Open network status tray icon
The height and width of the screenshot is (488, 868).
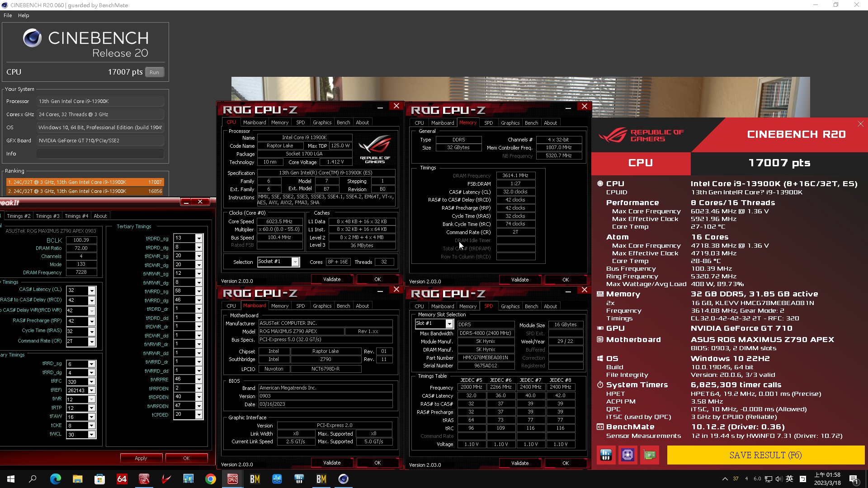(768, 479)
